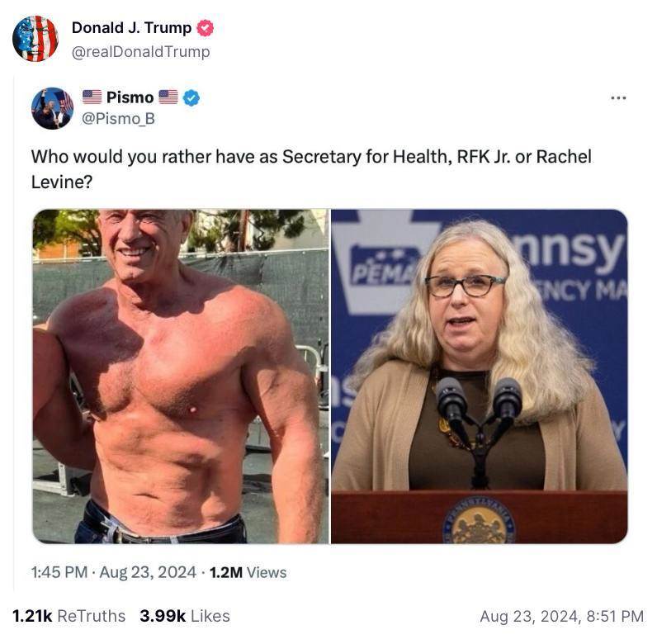Show the 3.99k Likes list
The height and width of the screenshot is (644, 657).
tap(185, 616)
